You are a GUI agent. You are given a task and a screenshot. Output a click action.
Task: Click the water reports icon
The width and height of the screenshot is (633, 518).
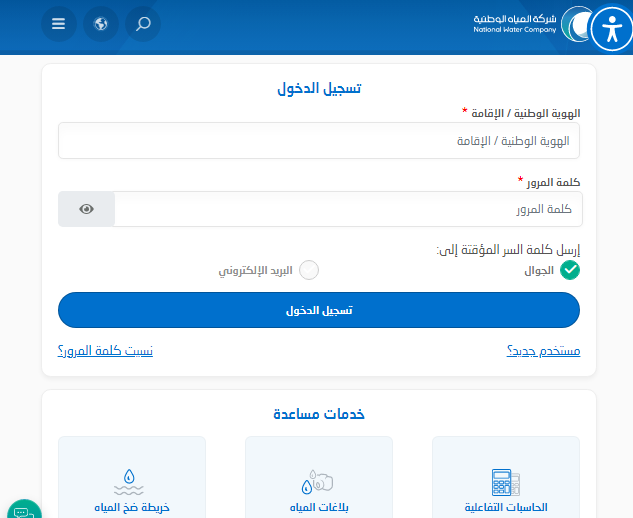tap(317, 481)
